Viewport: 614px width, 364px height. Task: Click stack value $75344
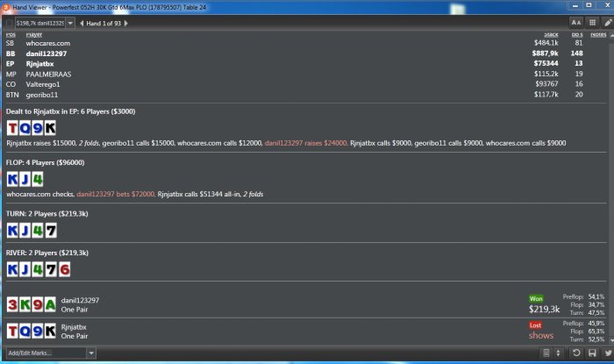(x=546, y=63)
